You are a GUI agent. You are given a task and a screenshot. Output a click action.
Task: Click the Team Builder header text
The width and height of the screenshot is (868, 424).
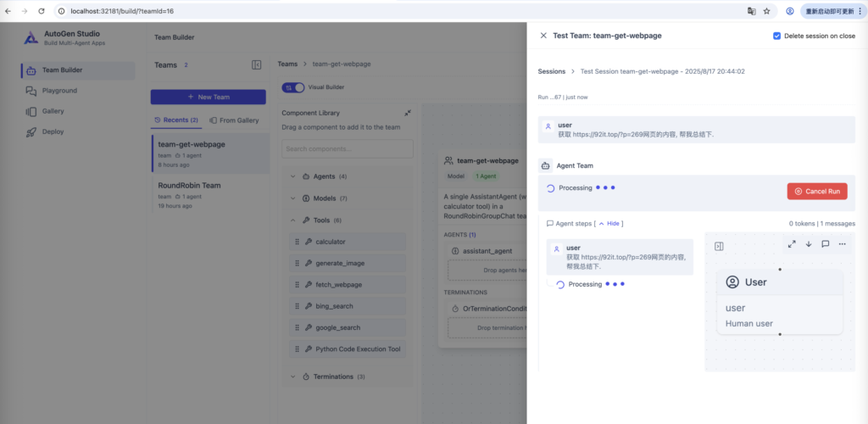click(175, 37)
